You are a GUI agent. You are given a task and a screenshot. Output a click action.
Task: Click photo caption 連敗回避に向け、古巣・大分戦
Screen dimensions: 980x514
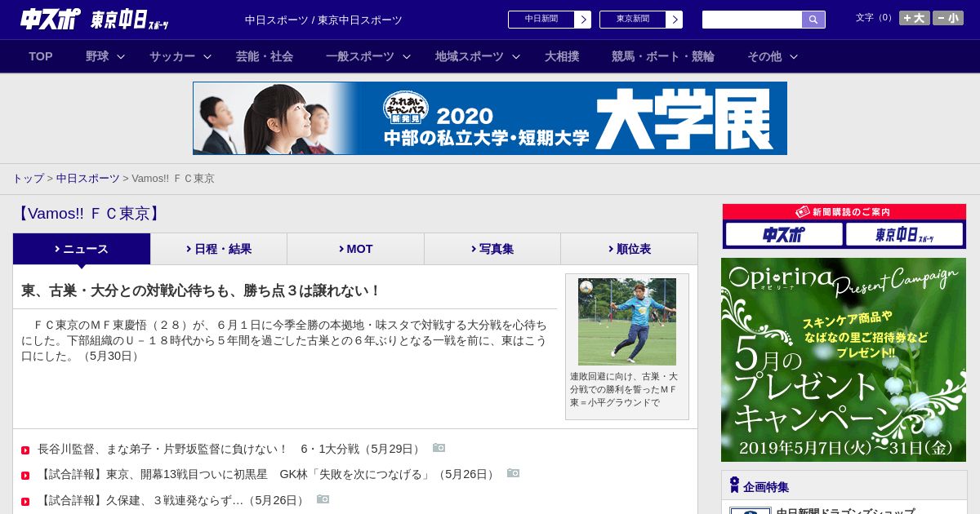(x=625, y=389)
